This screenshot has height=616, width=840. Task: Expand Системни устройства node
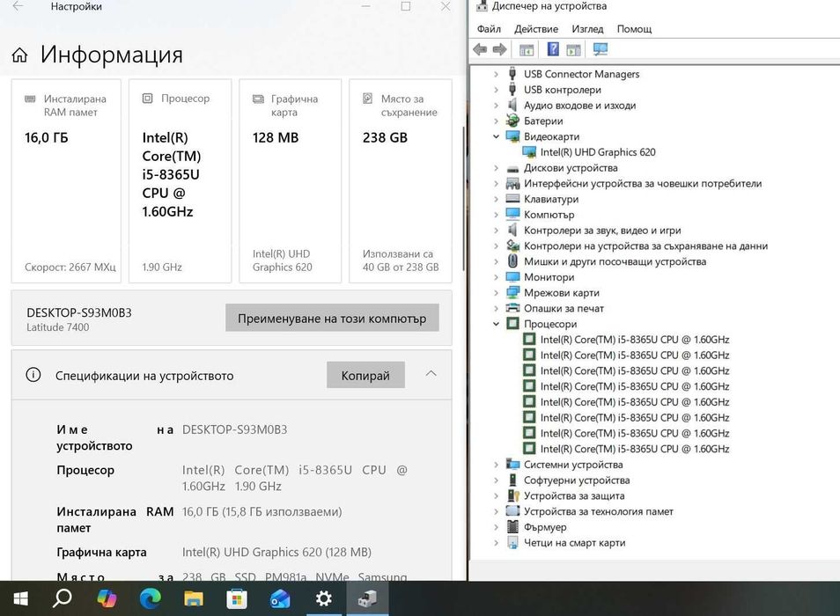point(496,465)
